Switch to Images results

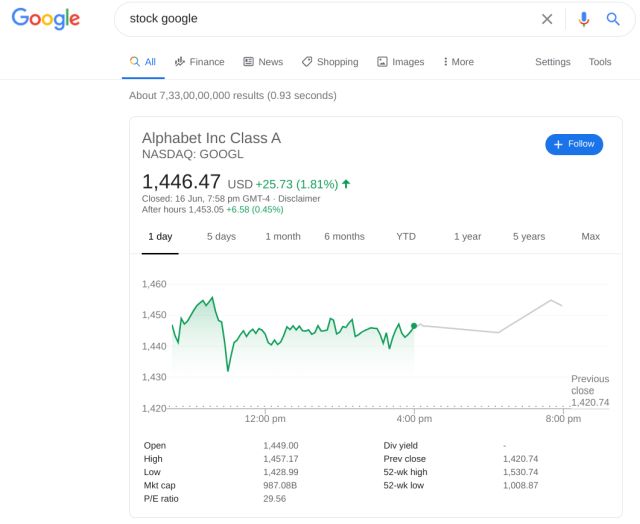400,62
